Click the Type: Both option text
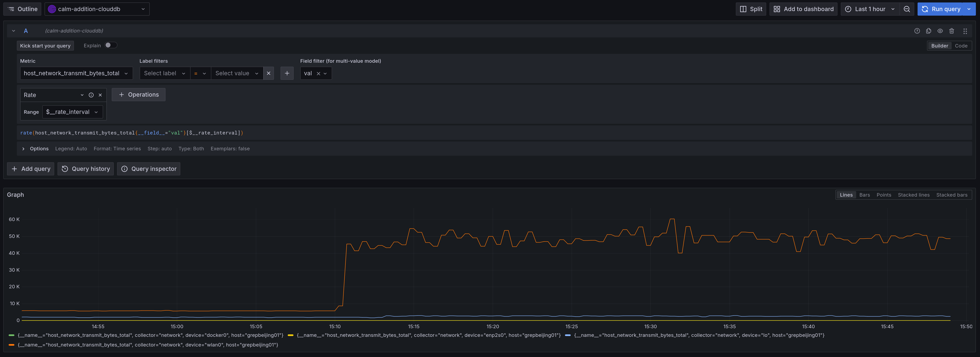 [191, 149]
